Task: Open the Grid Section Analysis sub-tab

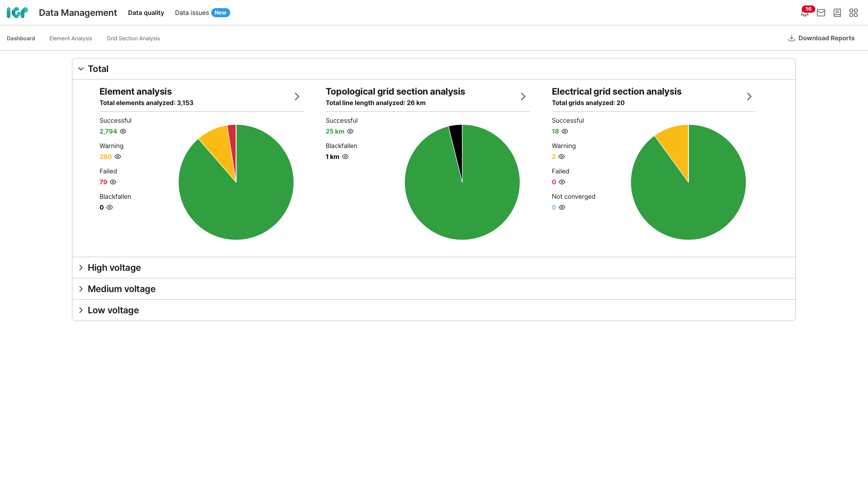Action: click(133, 38)
